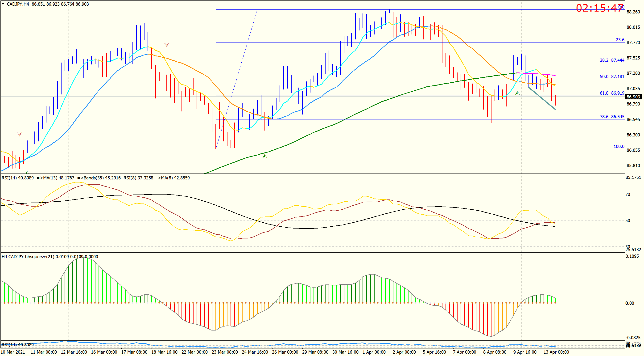Click the 78.6 Fibonacci label 86.545
644x356 pixels.
(x=612, y=116)
